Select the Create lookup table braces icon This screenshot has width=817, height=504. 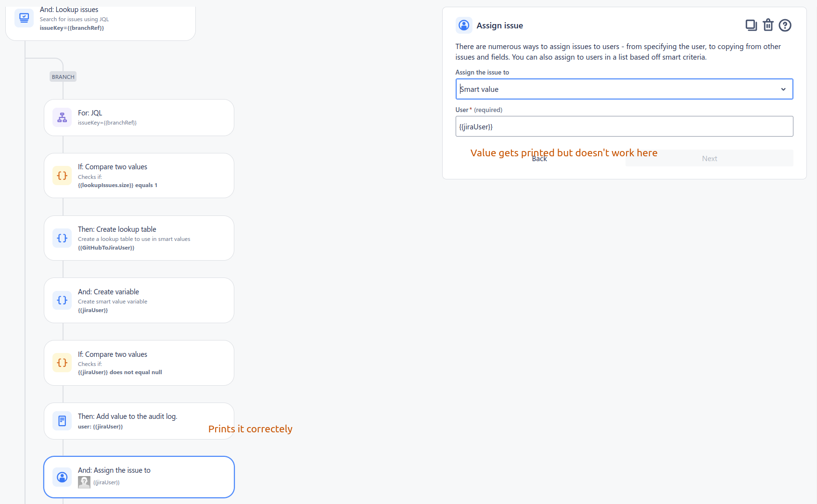pyautogui.click(x=62, y=238)
